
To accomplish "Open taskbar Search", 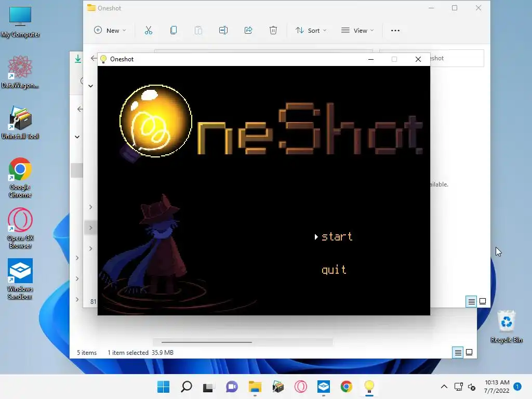I will [x=187, y=387].
